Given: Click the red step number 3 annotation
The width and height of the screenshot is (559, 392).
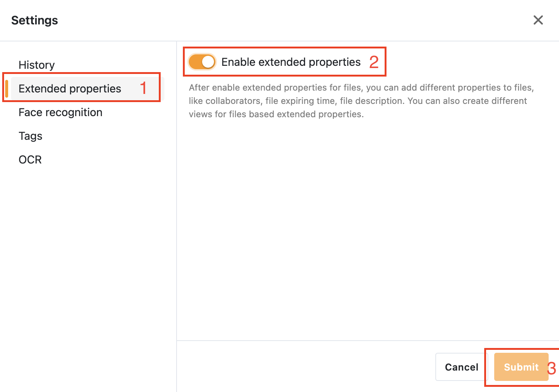Looking at the screenshot, I should pos(552,368).
